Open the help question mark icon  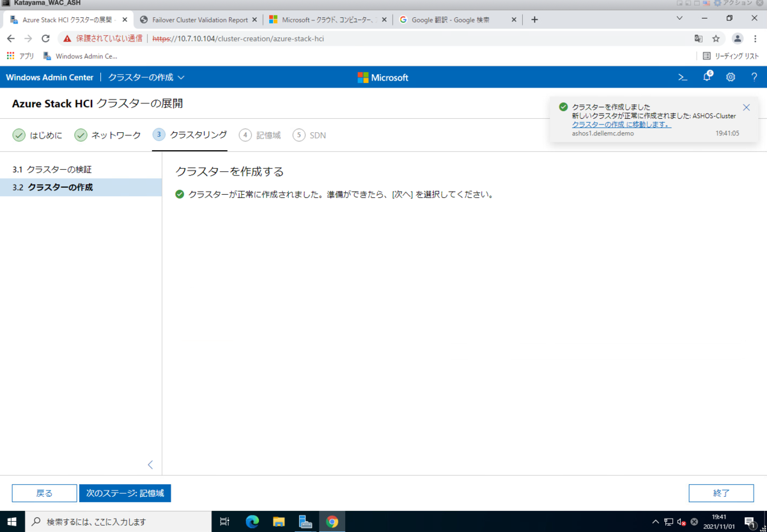click(754, 77)
